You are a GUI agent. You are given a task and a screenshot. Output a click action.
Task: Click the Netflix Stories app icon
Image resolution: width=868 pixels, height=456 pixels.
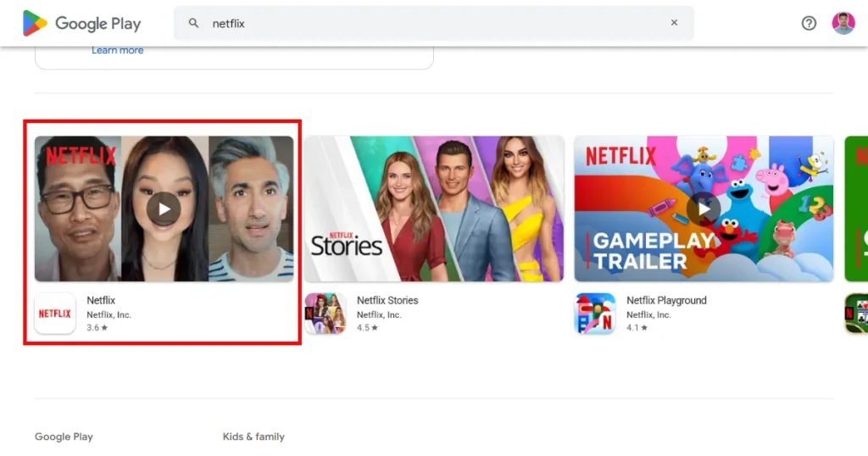point(325,314)
